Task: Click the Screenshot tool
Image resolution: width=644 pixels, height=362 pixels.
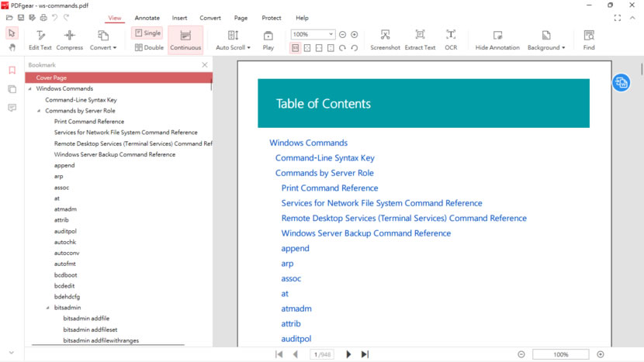Action: tap(386, 40)
